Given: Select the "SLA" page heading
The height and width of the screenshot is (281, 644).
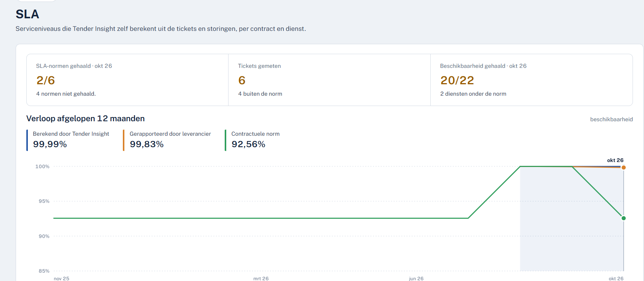Looking at the screenshot, I should 27,14.
